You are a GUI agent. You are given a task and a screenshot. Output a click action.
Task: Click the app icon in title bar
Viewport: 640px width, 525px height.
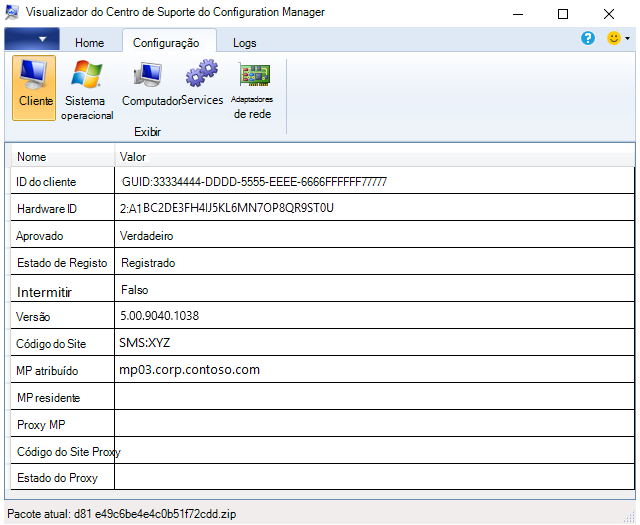tap(12, 13)
